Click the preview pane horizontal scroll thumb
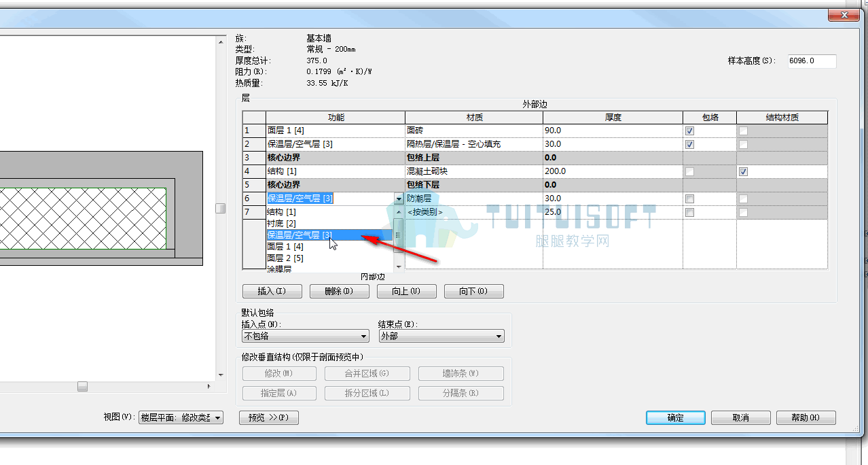This screenshot has width=868, height=465. 82,386
